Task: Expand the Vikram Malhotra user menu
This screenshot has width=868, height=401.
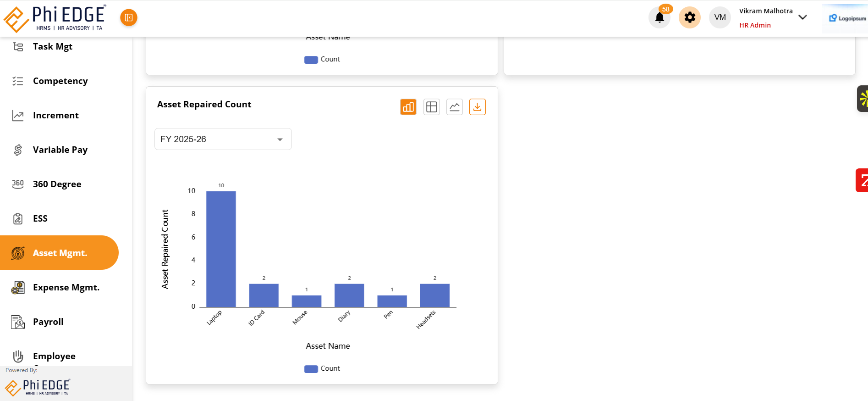Action: (802, 17)
